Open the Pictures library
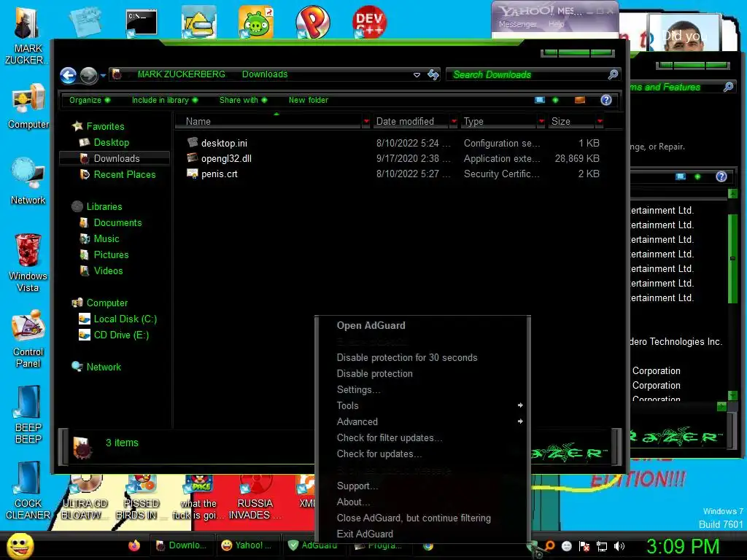The width and height of the screenshot is (747, 560). [111, 254]
